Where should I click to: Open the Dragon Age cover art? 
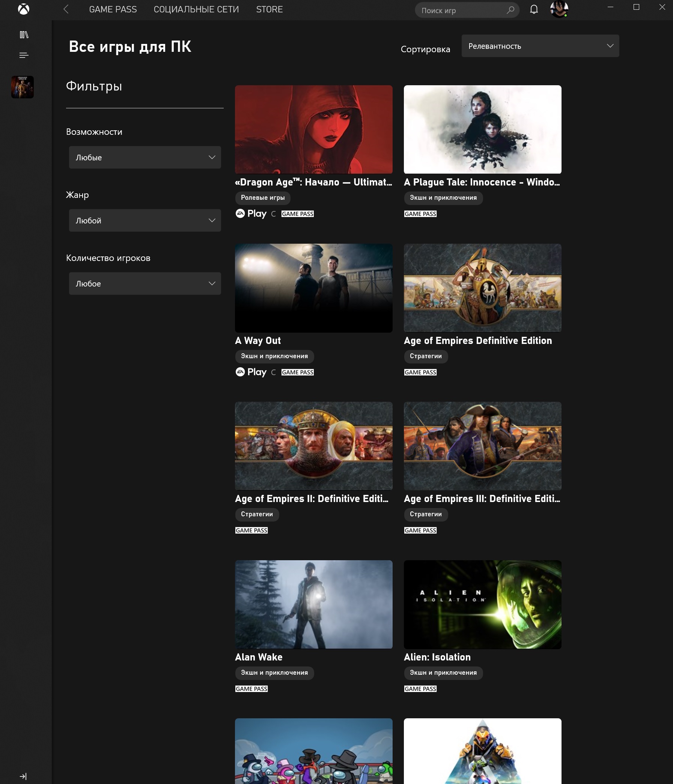[314, 130]
